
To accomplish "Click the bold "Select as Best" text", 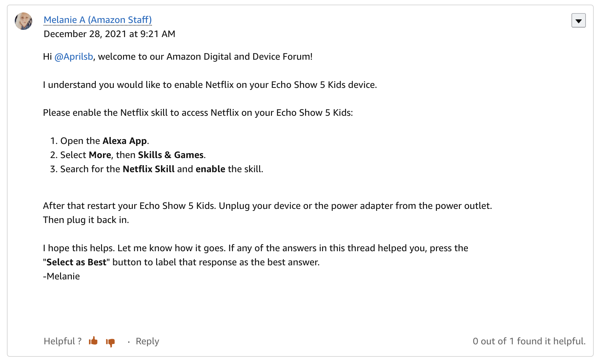I will [x=76, y=262].
